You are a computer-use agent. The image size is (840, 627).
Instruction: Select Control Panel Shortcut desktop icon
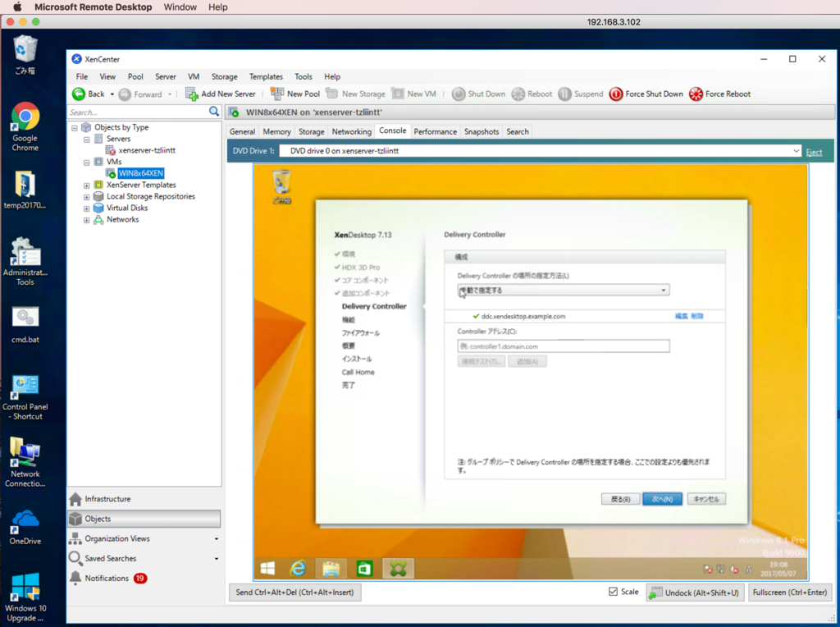[x=25, y=398]
